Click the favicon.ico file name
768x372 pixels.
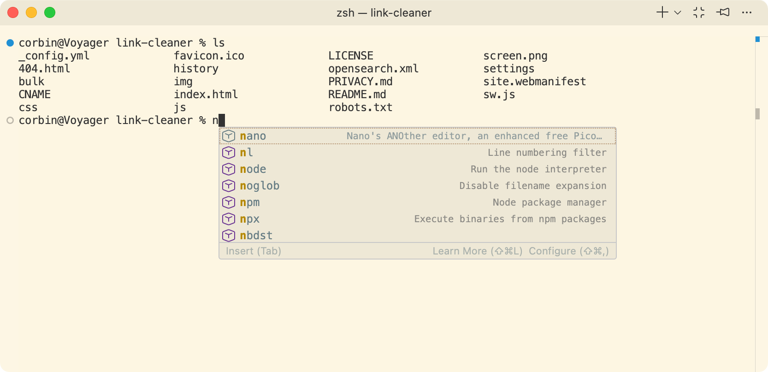click(x=209, y=56)
